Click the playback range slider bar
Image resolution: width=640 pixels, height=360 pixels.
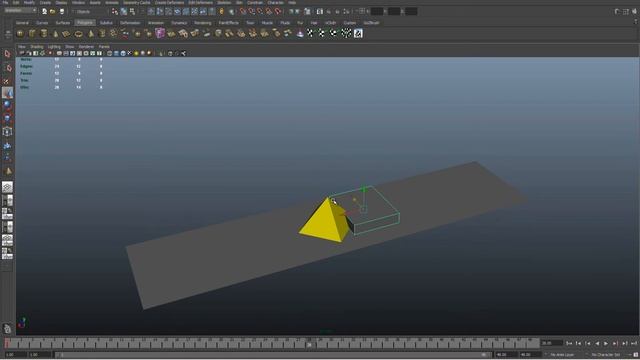coord(273,355)
